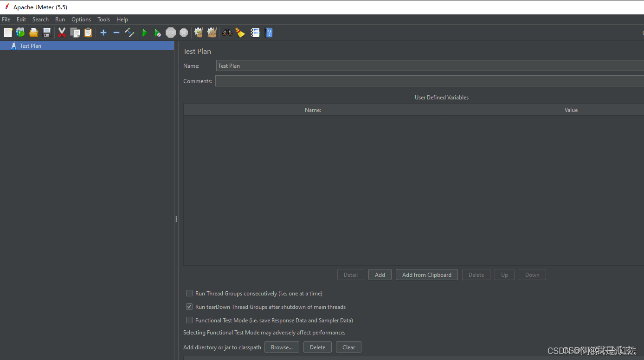Click the Detail button
The width and height of the screenshot is (644, 360).
point(351,275)
